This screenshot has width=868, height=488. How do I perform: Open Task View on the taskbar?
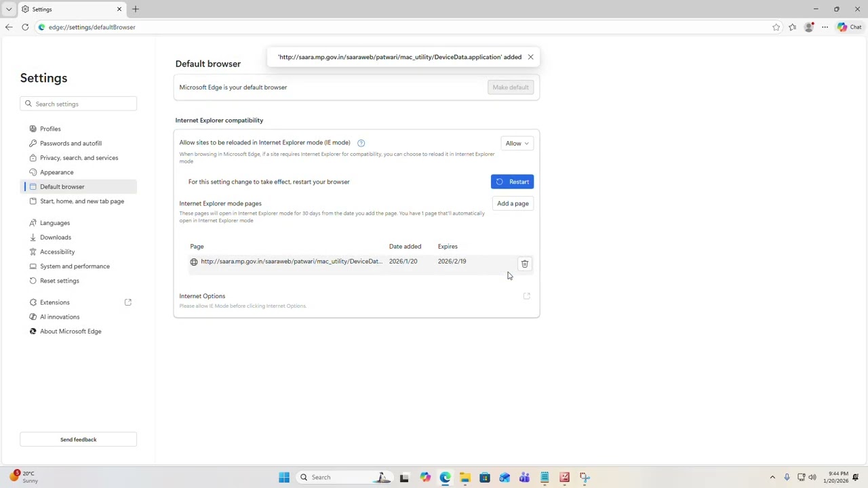click(x=404, y=477)
